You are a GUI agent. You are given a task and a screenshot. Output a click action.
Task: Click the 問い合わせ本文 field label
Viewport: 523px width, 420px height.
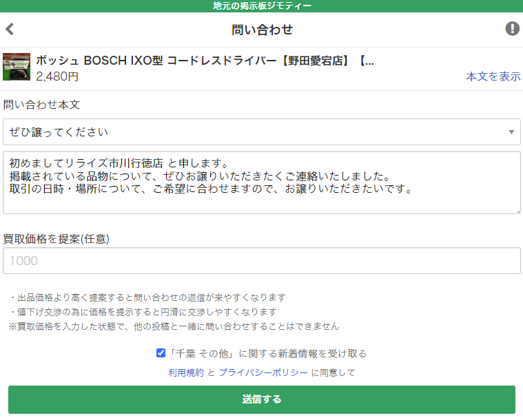[42, 105]
